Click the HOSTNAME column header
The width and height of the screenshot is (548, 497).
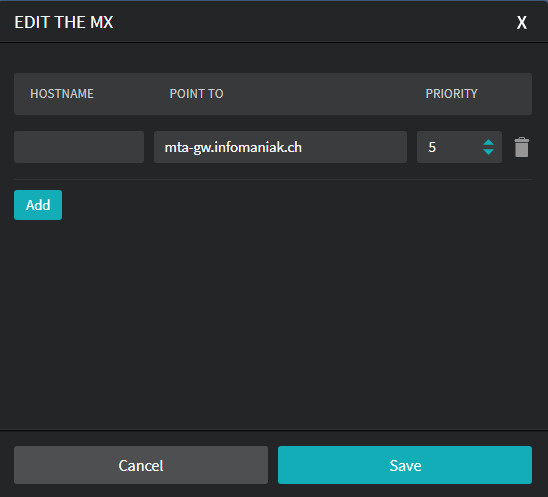coord(62,94)
